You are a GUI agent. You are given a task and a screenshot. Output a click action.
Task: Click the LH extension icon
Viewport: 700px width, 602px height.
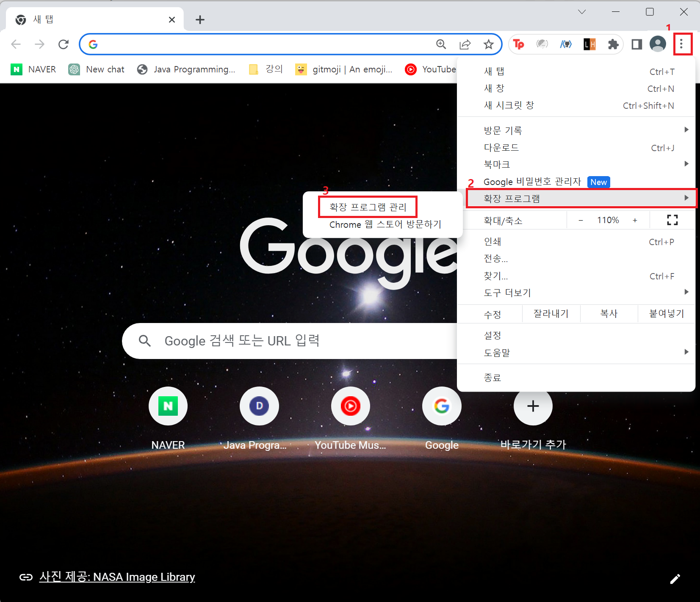click(589, 44)
